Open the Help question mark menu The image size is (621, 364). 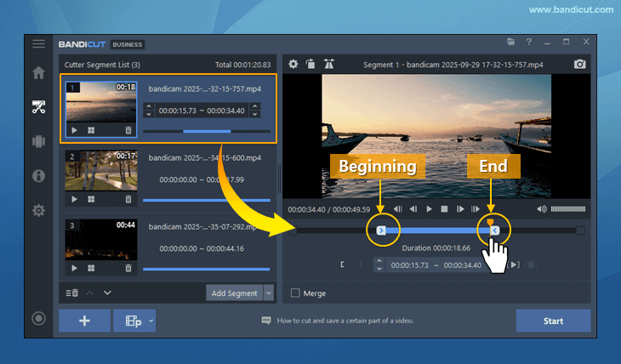coord(529,42)
